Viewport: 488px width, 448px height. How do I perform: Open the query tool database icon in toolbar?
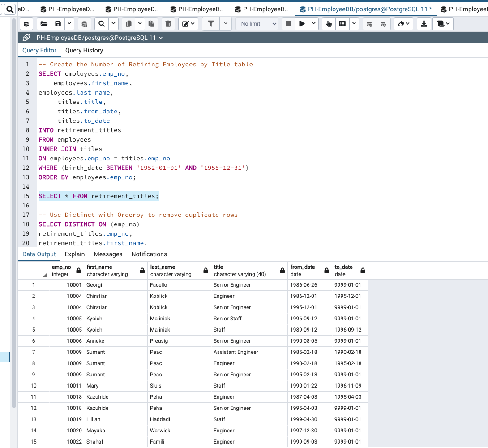tap(26, 24)
